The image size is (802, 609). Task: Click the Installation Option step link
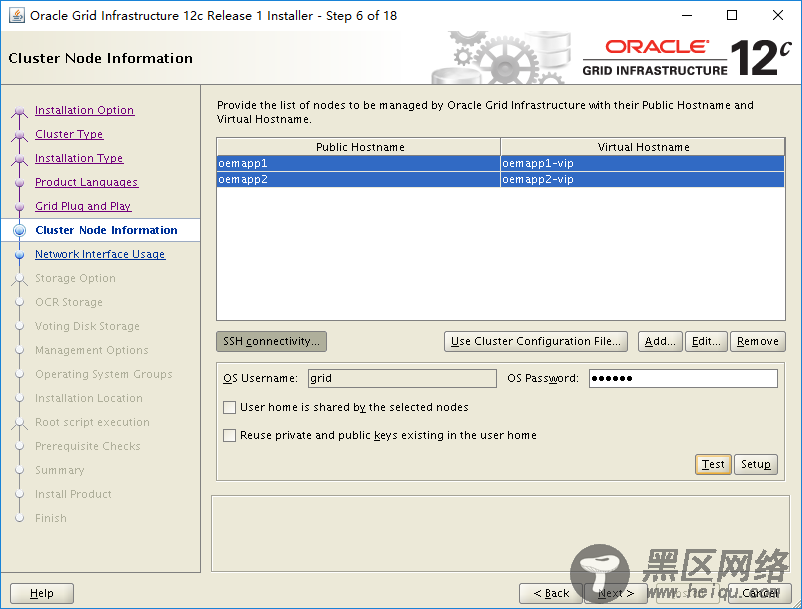84,110
